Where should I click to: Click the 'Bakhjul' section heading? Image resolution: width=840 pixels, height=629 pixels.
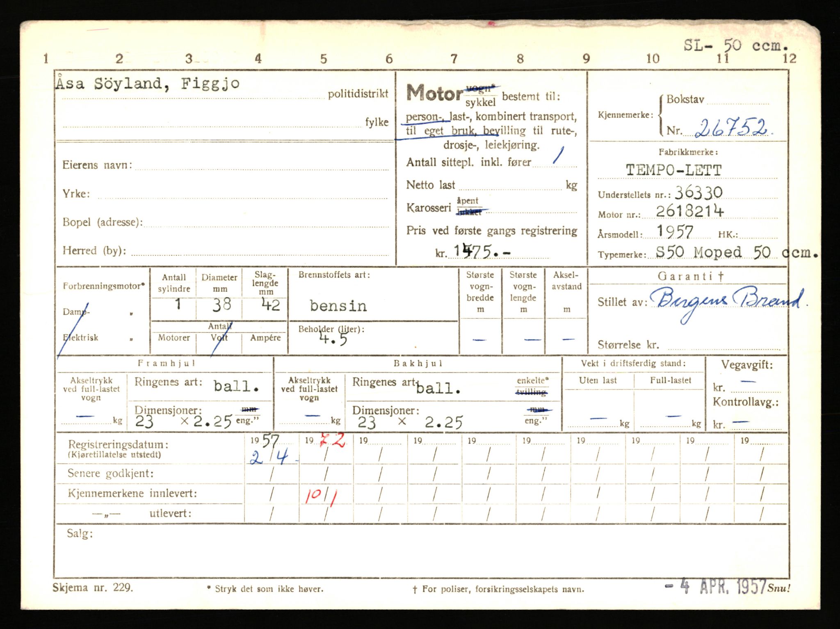coord(418,363)
